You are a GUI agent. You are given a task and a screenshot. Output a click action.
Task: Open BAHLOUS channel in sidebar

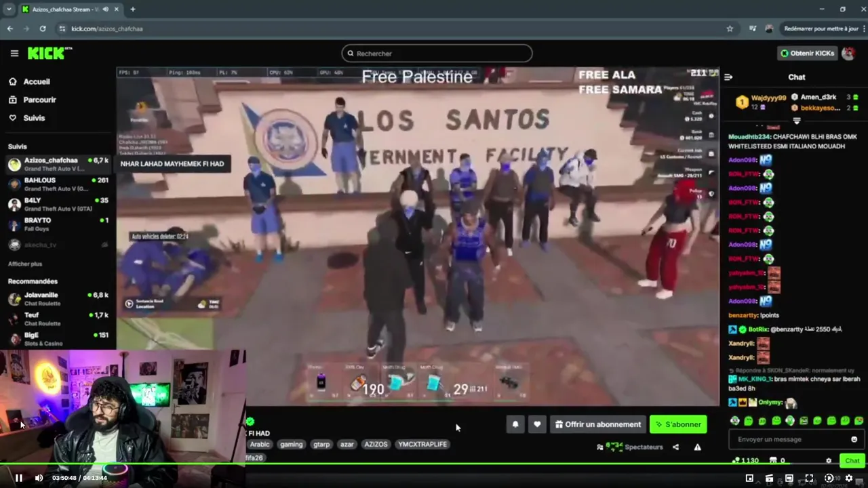58,184
